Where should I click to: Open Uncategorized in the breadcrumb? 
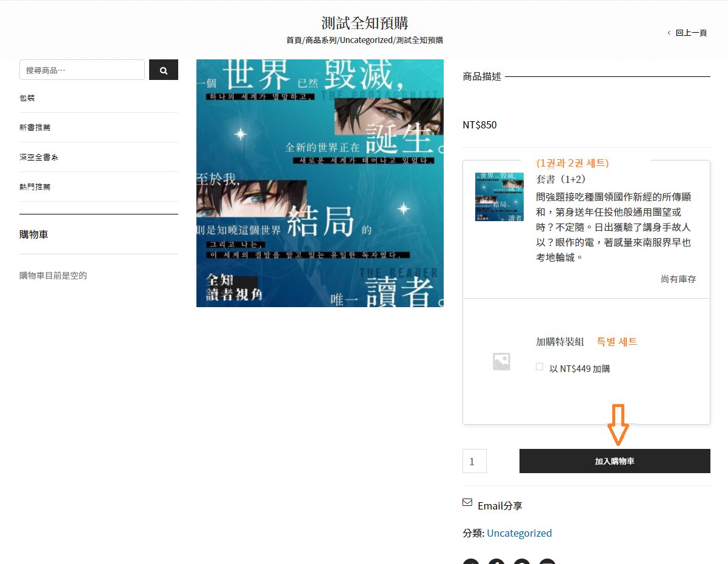click(366, 40)
